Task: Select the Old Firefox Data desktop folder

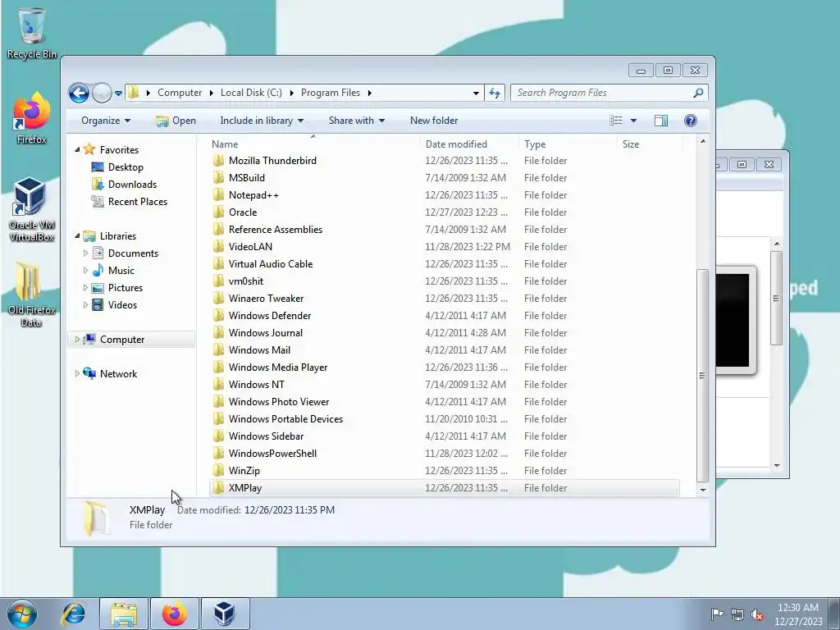Action: [31, 294]
